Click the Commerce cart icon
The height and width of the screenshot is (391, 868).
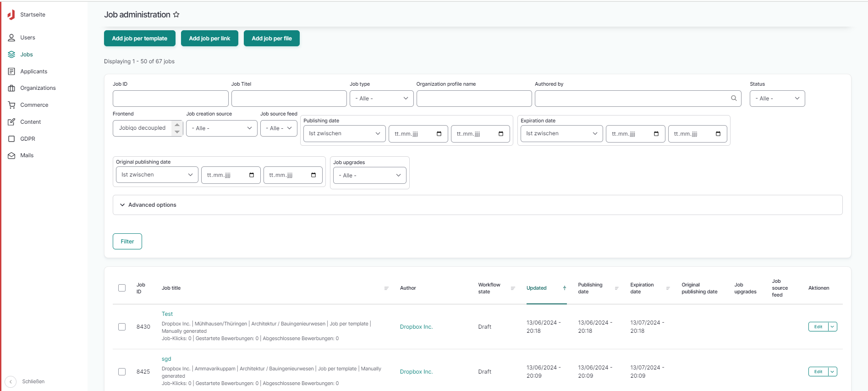click(x=11, y=105)
